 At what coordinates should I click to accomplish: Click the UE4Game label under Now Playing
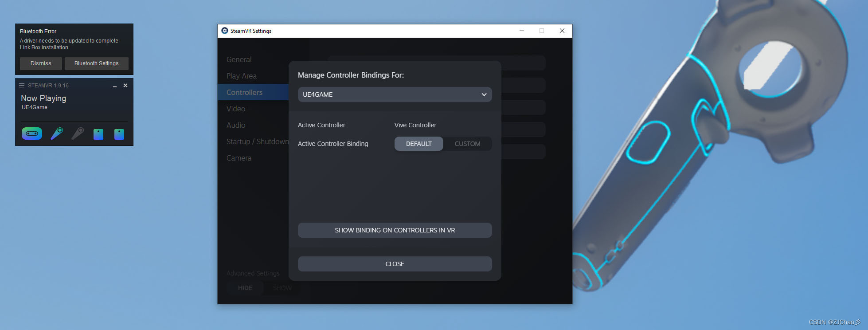coord(35,107)
